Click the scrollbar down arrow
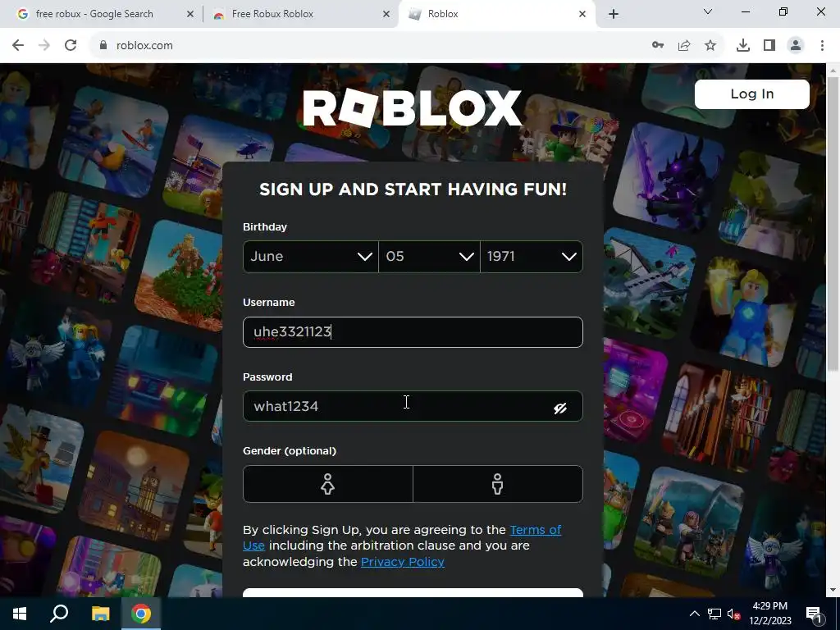This screenshot has height=630, width=840. [x=833, y=590]
